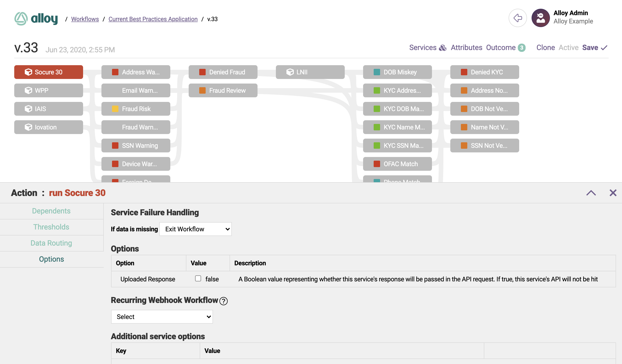The image size is (622, 364).
Task: Click the 'v.33' breadcrumb text
Action: point(212,19)
